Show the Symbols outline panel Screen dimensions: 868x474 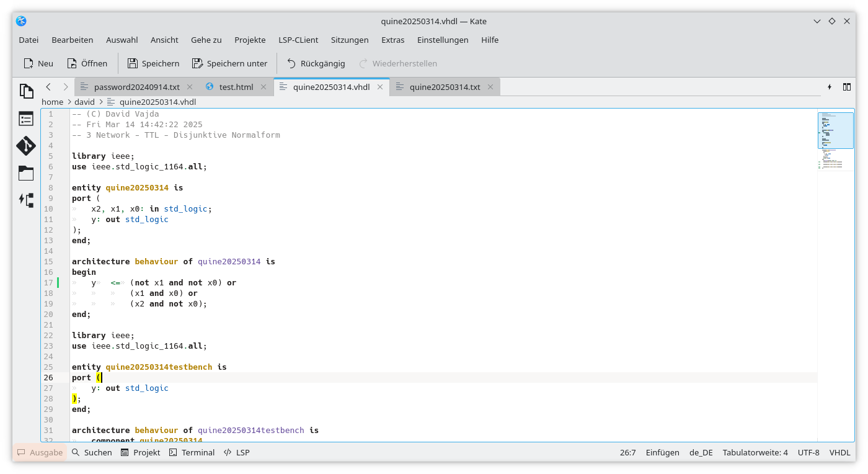point(25,118)
